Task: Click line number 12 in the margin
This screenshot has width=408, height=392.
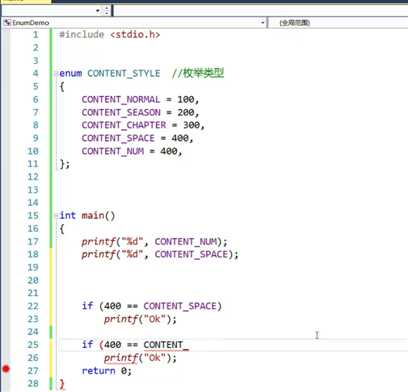Action: click(33, 177)
